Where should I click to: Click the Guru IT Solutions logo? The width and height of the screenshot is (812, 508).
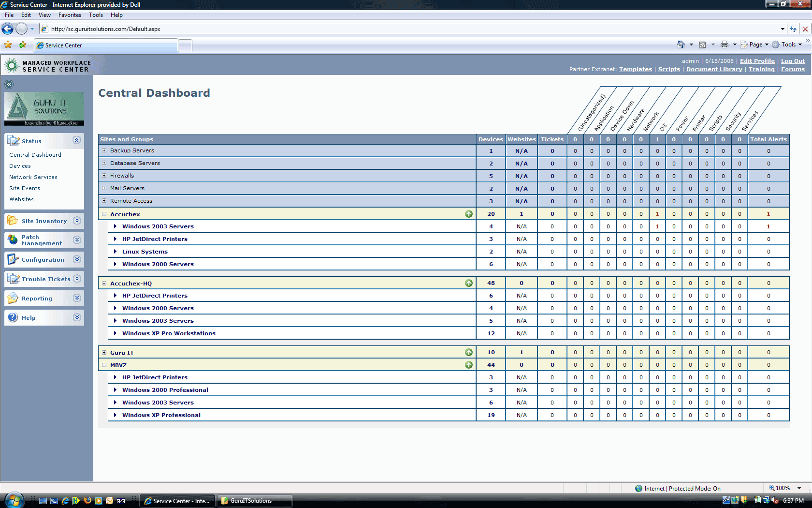[44, 109]
